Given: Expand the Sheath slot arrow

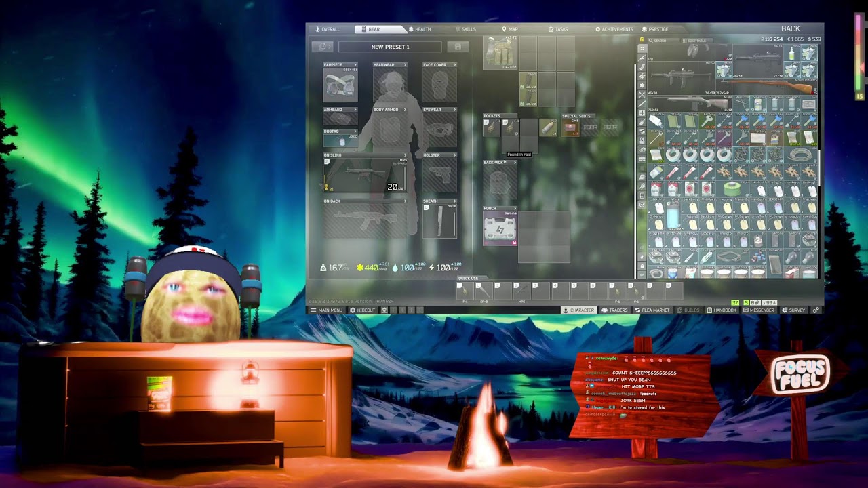Looking at the screenshot, I should 454,201.
